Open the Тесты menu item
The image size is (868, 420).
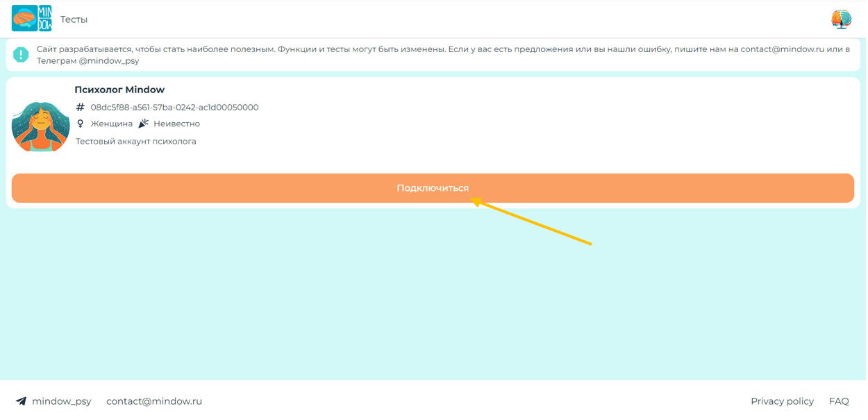74,19
